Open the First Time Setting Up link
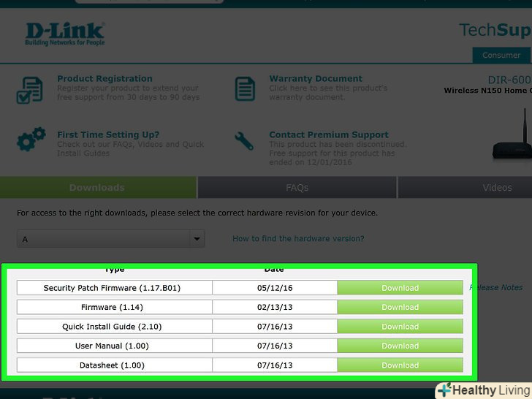The height and width of the screenshot is (399, 532). [x=108, y=134]
